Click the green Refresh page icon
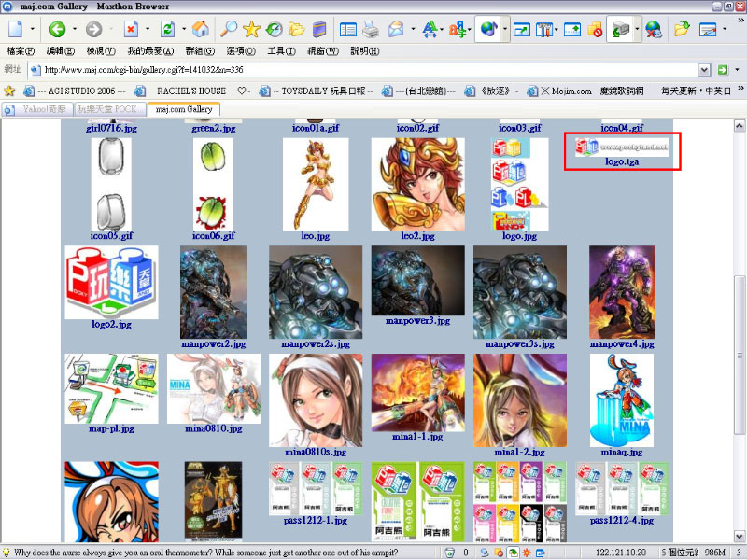747x560 pixels. (167, 29)
